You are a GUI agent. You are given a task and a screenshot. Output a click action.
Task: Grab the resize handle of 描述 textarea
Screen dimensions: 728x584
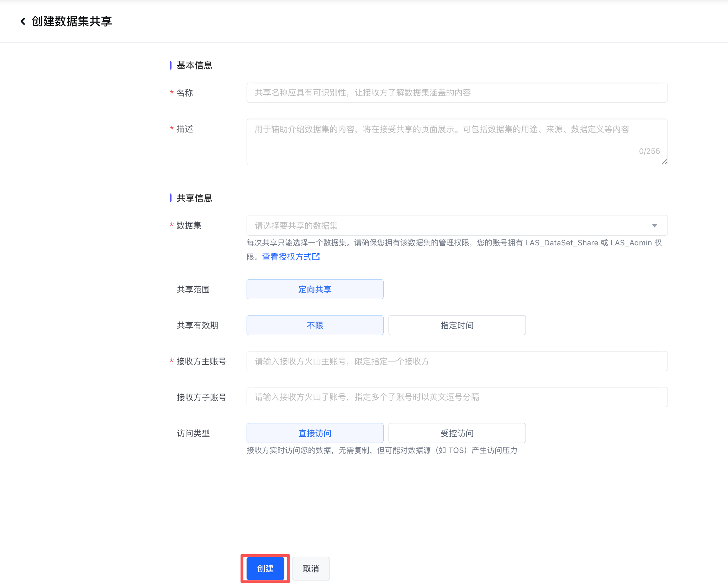point(664,162)
